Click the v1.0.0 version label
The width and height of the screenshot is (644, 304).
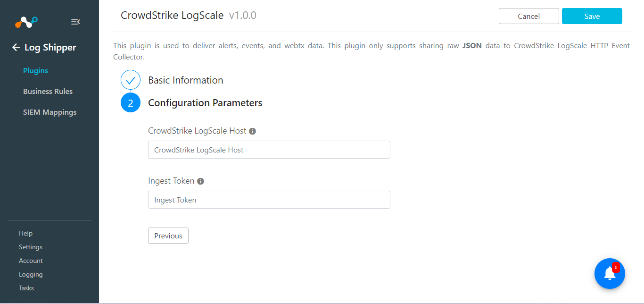[243, 15]
